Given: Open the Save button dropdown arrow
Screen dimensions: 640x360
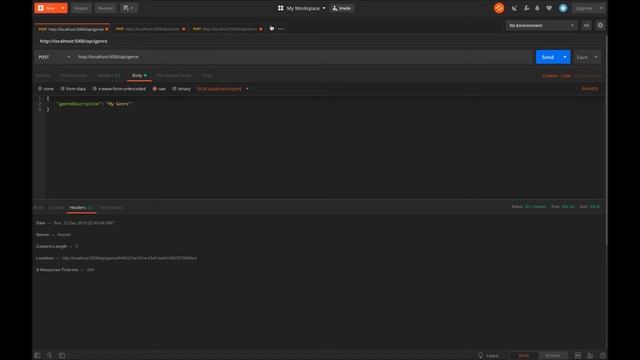Looking at the screenshot, I should (x=596, y=57).
